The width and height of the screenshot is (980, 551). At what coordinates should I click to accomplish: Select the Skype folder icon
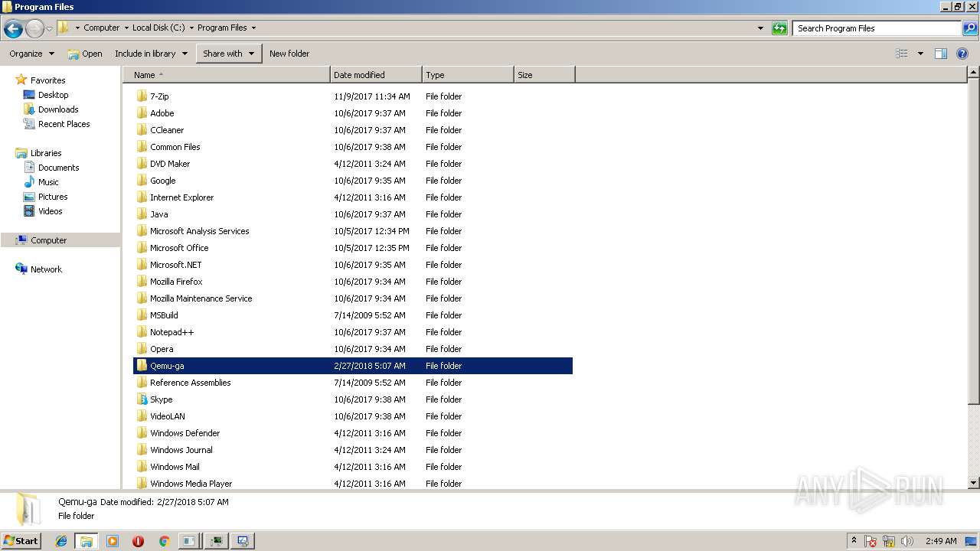coord(142,399)
